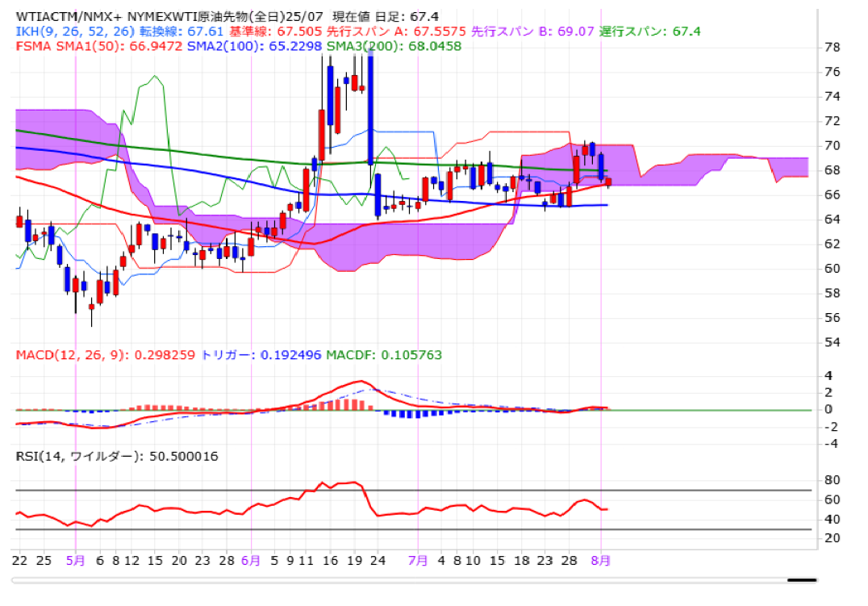The image size is (868, 606).
Task: Click the 56 price axis label
Action: (x=832, y=318)
